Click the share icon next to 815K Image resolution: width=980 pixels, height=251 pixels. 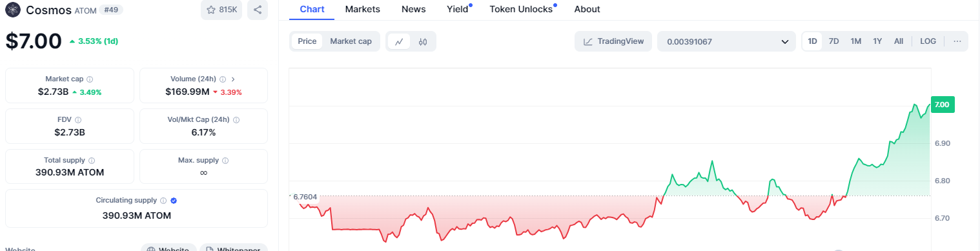coord(258,10)
